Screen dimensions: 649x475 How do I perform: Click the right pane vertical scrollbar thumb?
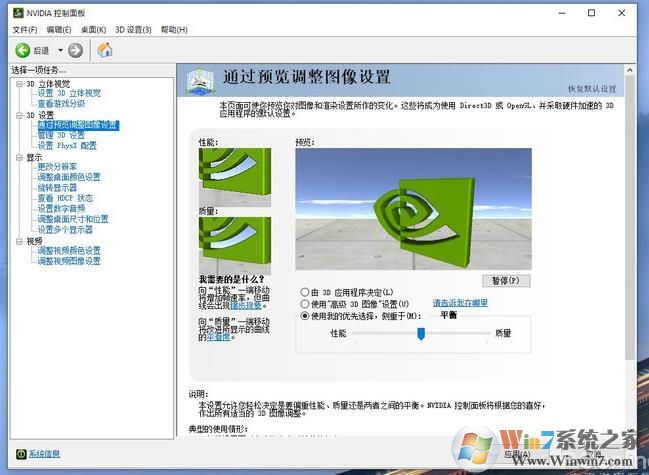coord(630,217)
